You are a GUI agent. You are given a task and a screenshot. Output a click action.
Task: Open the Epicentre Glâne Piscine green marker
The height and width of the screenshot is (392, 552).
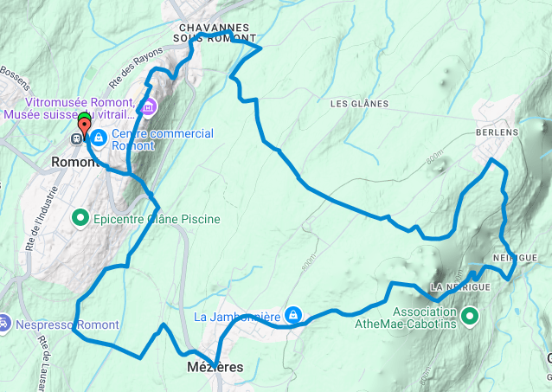coord(80,218)
